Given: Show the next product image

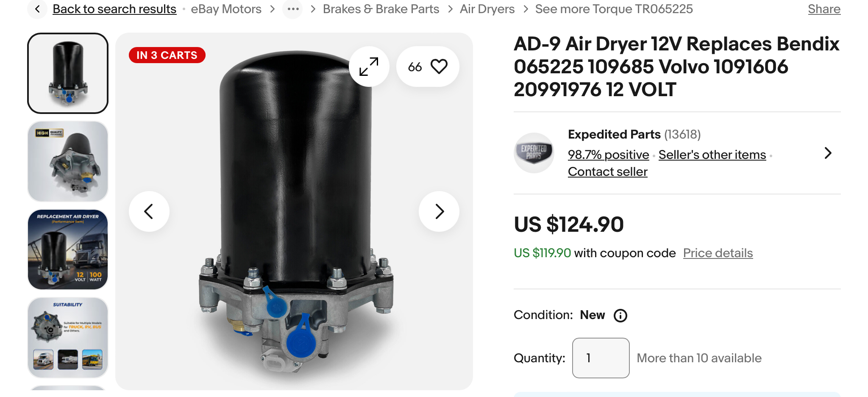Looking at the screenshot, I should [x=439, y=211].
